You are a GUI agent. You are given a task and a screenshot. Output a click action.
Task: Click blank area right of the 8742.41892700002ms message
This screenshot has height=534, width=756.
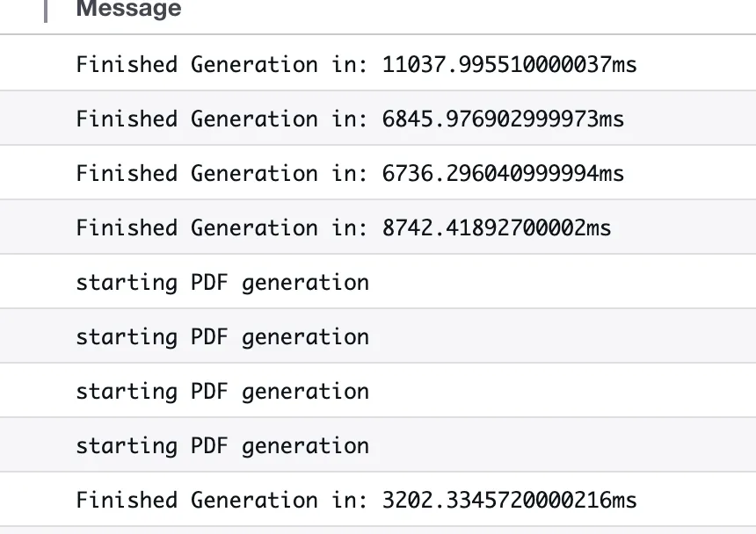686,227
